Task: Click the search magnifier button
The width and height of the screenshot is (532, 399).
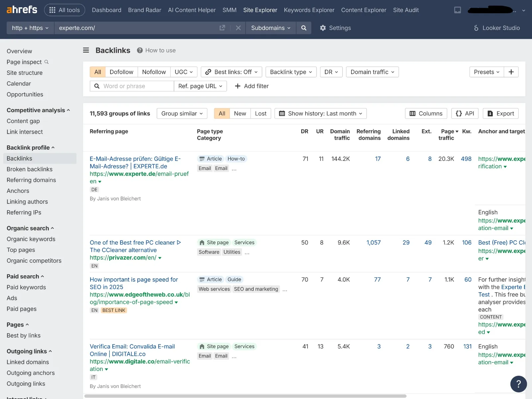Action: pos(304,28)
